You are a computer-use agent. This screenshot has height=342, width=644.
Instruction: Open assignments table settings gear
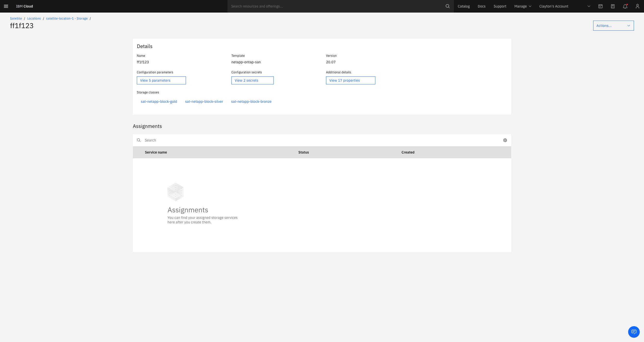(x=505, y=140)
